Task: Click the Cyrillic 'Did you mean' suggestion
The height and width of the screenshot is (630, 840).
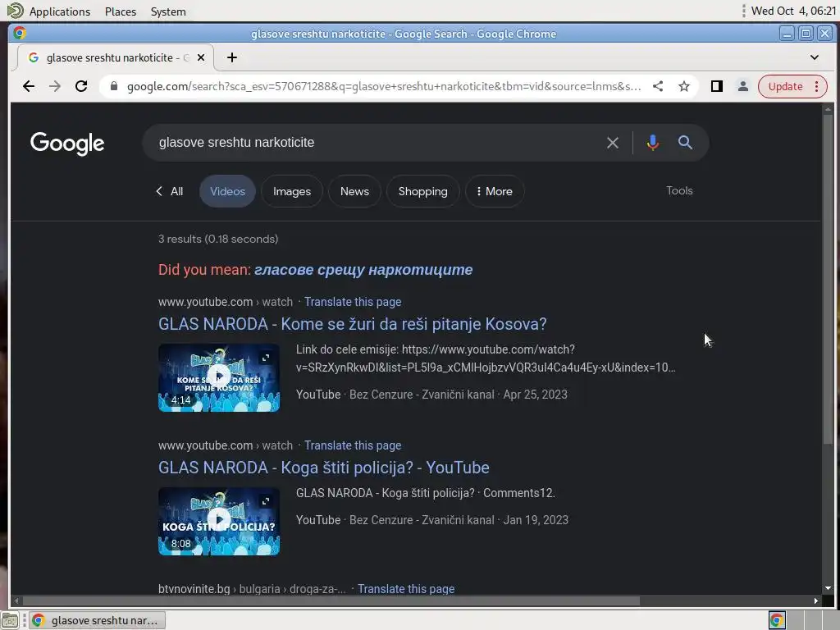Action: pyautogui.click(x=363, y=269)
